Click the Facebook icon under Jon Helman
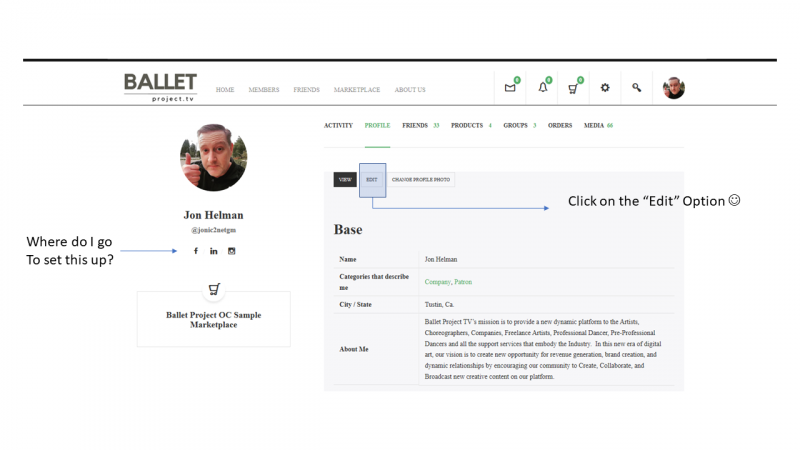 pos(196,251)
